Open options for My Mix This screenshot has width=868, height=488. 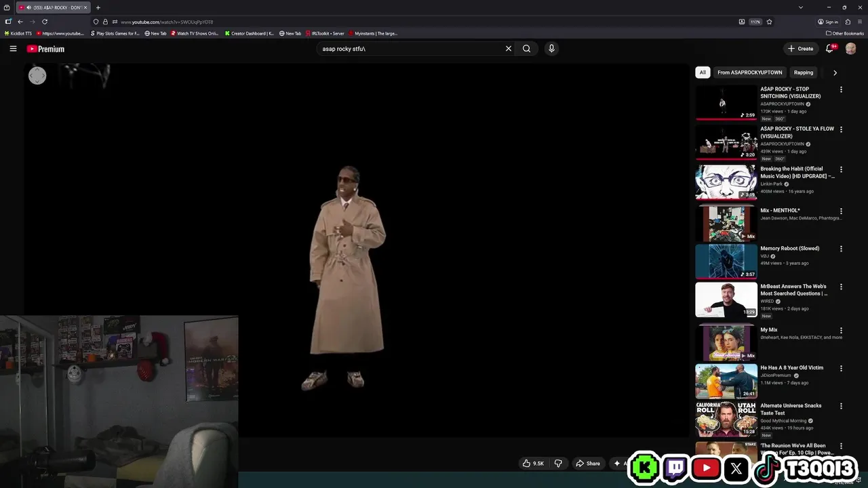point(841,330)
